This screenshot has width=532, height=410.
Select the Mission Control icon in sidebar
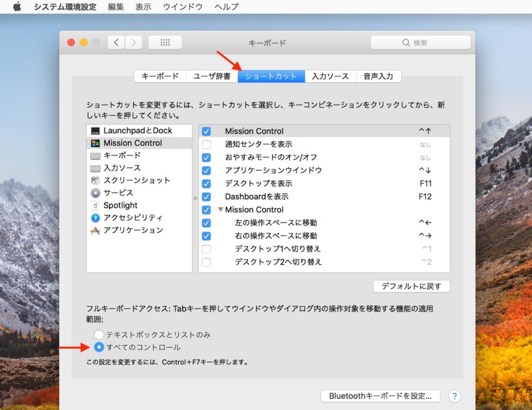point(96,143)
